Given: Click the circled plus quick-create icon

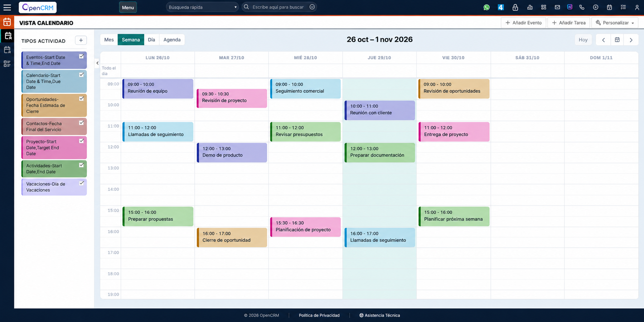Looking at the screenshot, I should tap(595, 7).
